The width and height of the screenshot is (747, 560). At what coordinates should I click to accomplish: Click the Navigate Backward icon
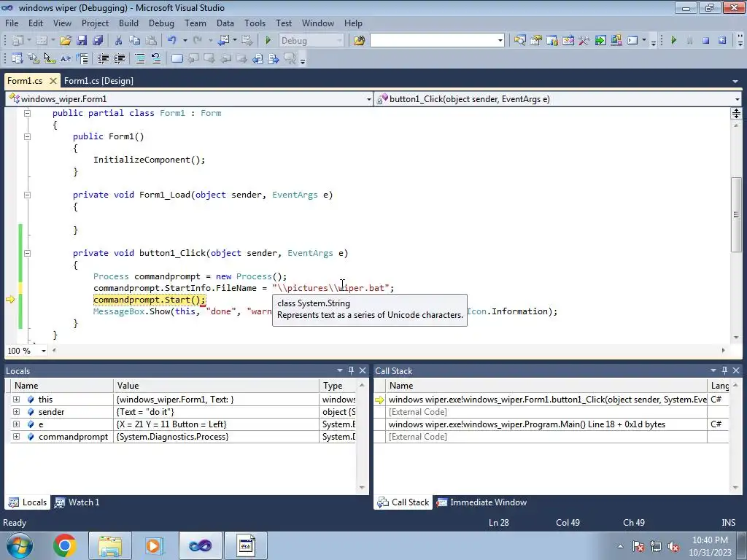tap(223, 41)
